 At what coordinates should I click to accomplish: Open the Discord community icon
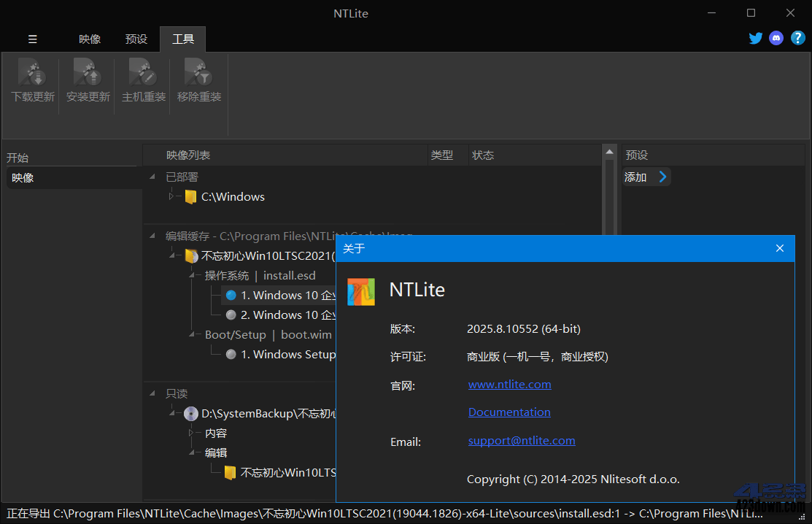click(x=776, y=37)
